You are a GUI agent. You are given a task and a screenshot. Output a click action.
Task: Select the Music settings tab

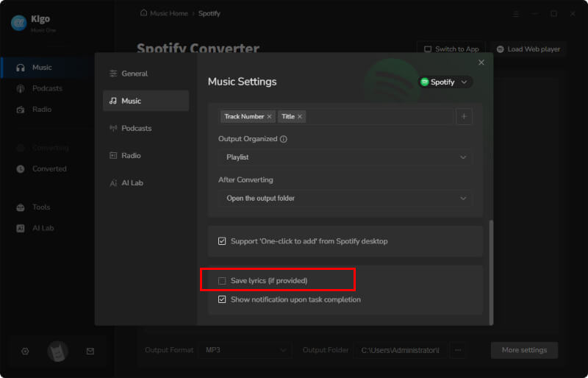pyautogui.click(x=146, y=101)
